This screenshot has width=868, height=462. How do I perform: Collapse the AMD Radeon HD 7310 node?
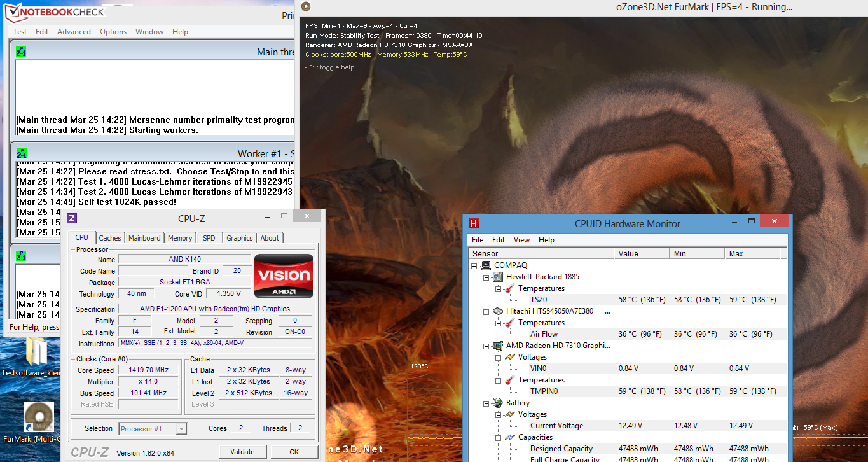[x=486, y=346]
